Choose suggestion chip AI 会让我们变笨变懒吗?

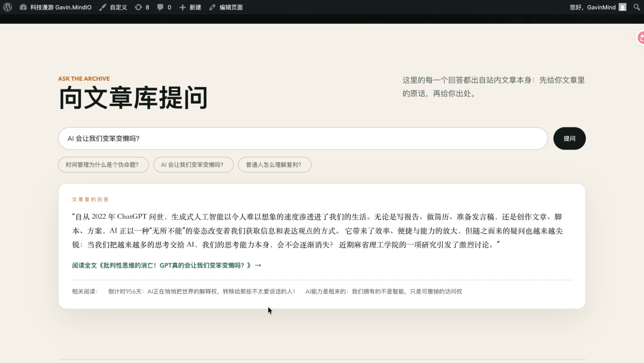pyautogui.click(x=193, y=165)
